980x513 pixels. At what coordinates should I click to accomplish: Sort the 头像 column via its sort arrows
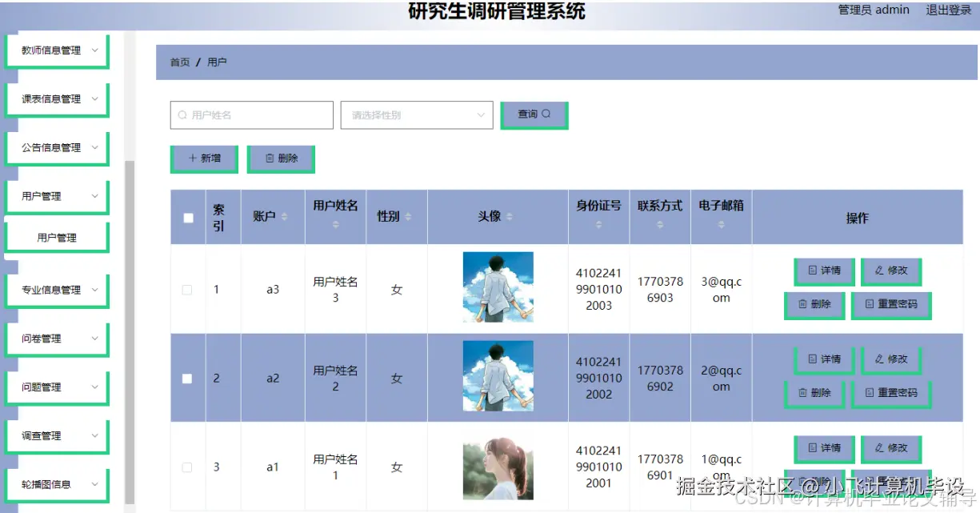[x=510, y=217]
